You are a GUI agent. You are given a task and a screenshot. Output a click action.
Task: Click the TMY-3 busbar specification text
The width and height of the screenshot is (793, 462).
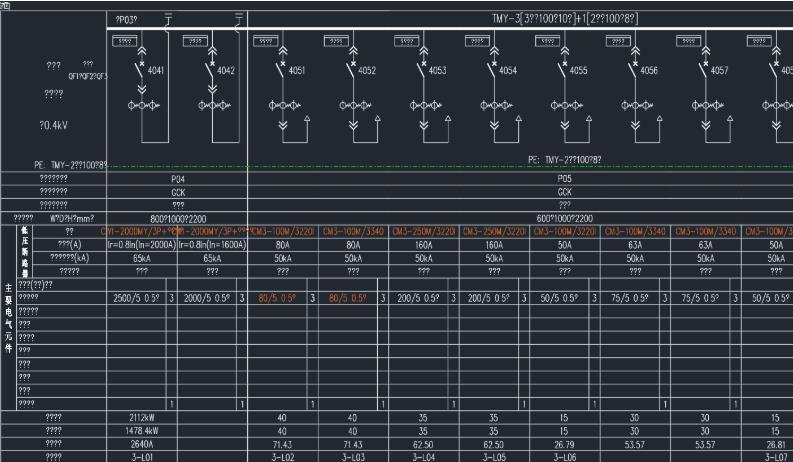tap(565, 19)
